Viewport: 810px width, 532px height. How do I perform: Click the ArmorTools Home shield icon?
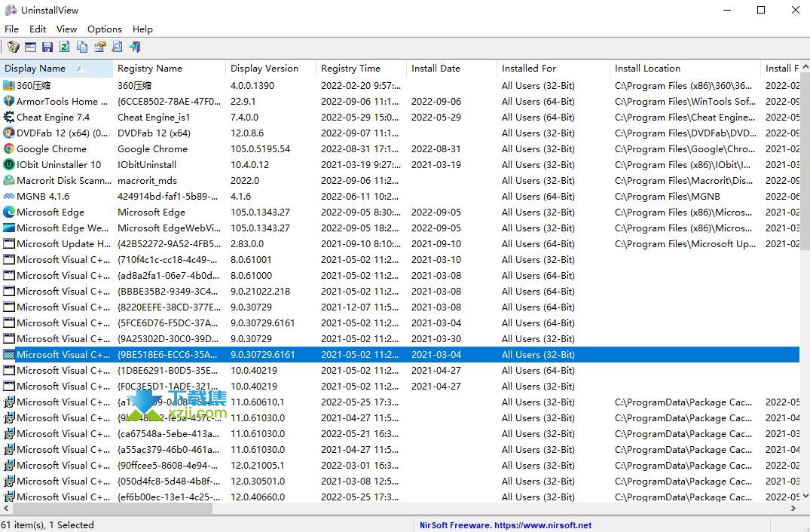(9, 101)
